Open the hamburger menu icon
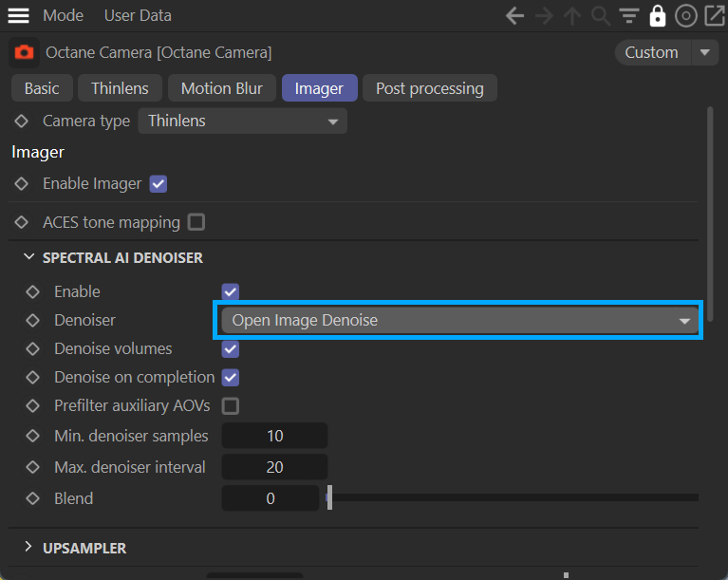728x580 pixels. (19, 16)
